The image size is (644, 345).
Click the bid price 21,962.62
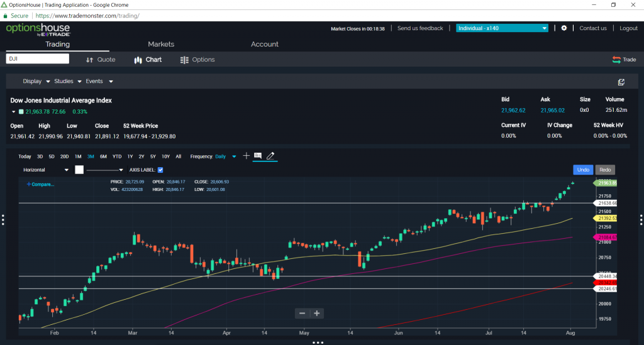(x=513, y=111)
